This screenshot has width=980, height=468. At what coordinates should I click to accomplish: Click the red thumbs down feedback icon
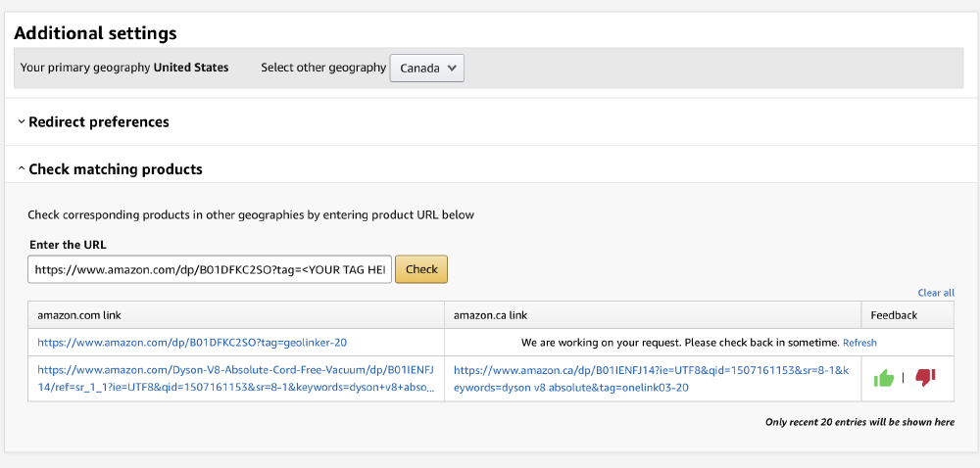coord(924,378)
